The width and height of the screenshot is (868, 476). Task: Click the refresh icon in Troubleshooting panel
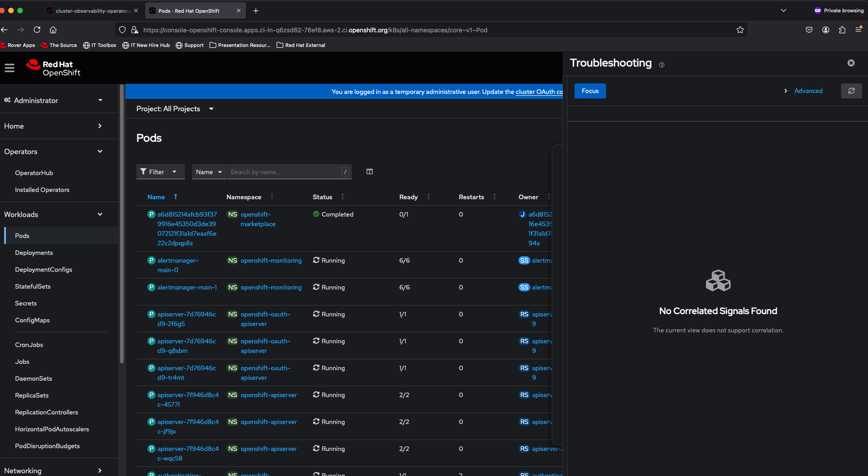click(851, 91)
